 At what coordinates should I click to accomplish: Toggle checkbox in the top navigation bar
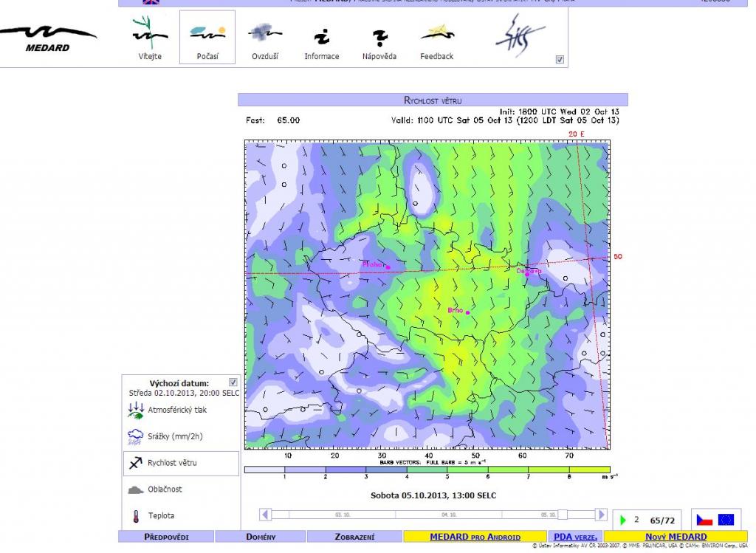560,60
